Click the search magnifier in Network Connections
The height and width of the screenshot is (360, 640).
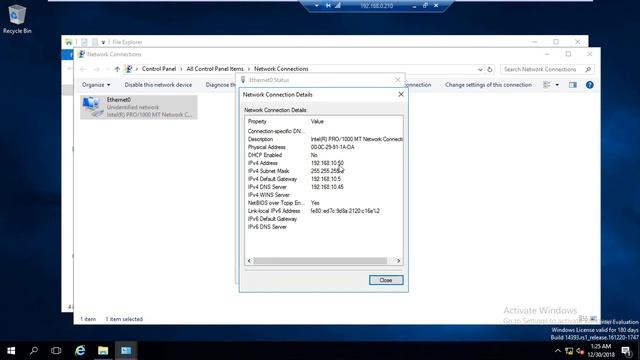click(x=588, y=69)
